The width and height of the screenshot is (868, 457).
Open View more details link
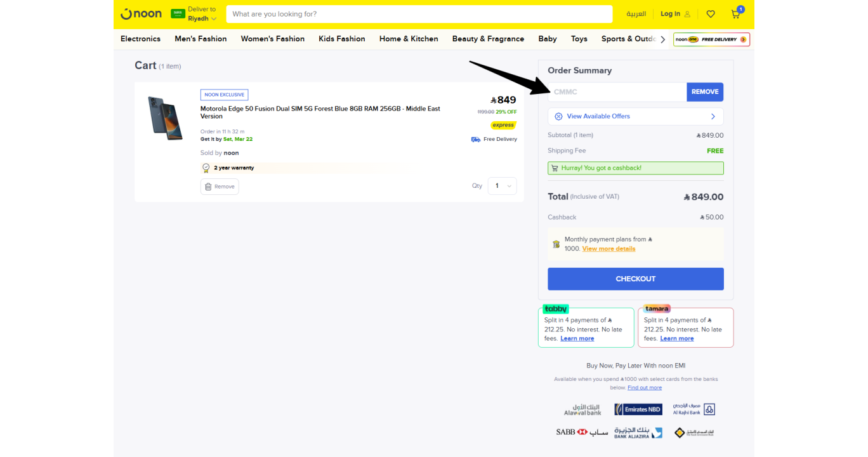click(608, 249)
